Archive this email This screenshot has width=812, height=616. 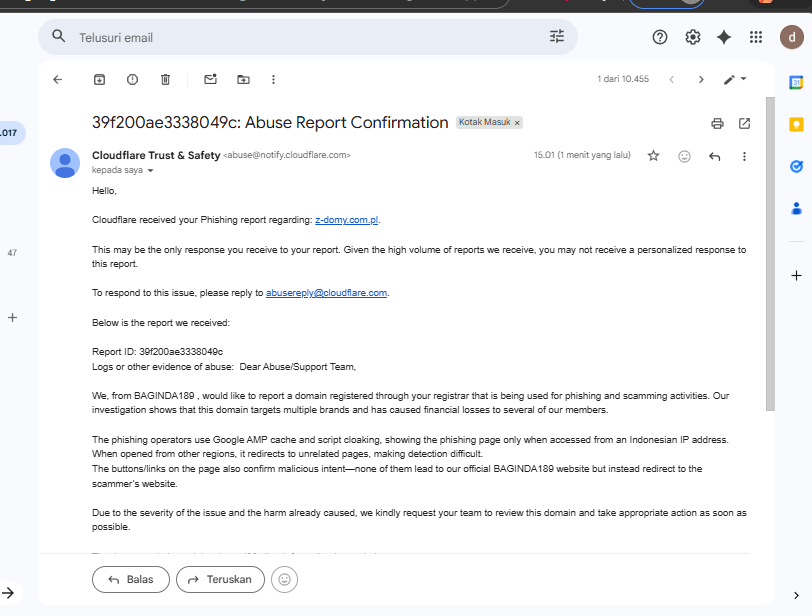click(x=99, y=79)
